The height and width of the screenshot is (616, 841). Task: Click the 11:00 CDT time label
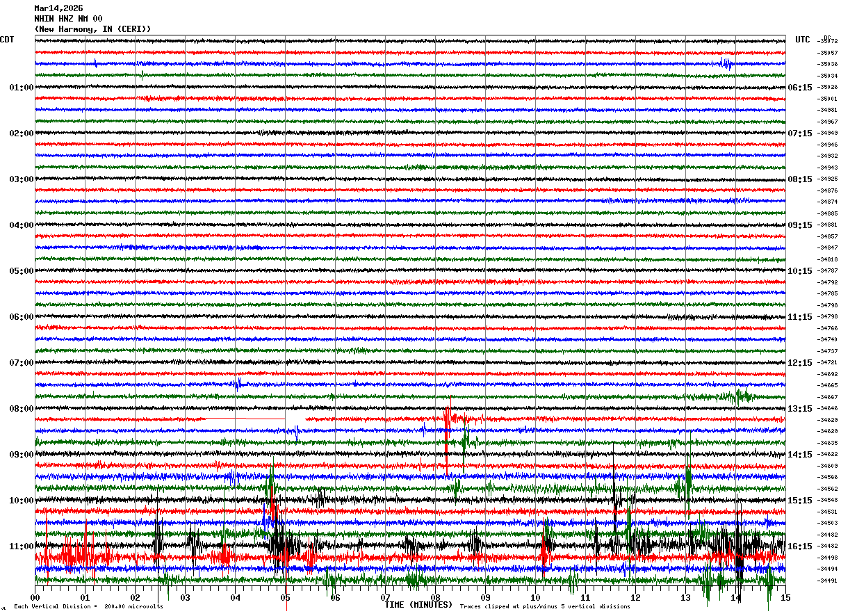click(x=22, y=546)
